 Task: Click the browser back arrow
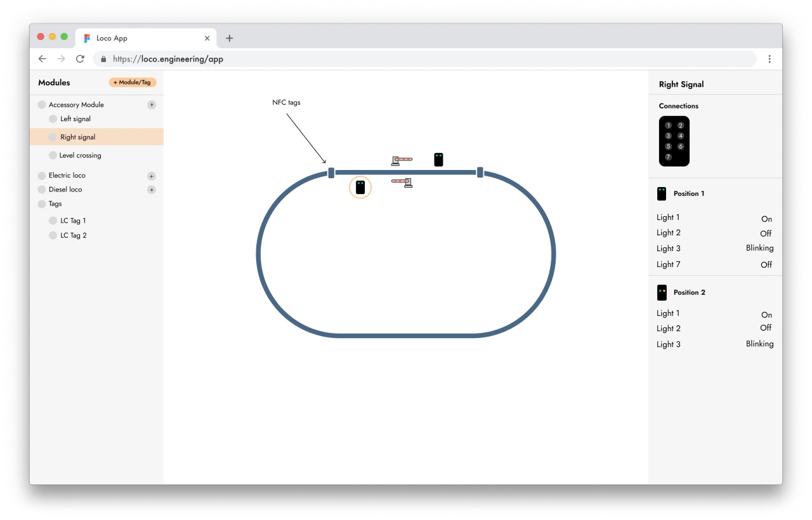(43, 58)
